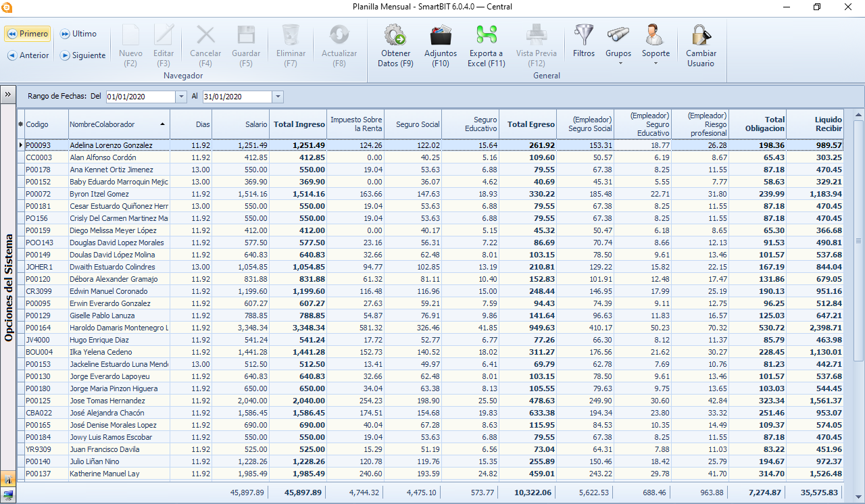Go to the first record with Primero
The width and height of the screenshot is (865, 504).
[27, 34]
